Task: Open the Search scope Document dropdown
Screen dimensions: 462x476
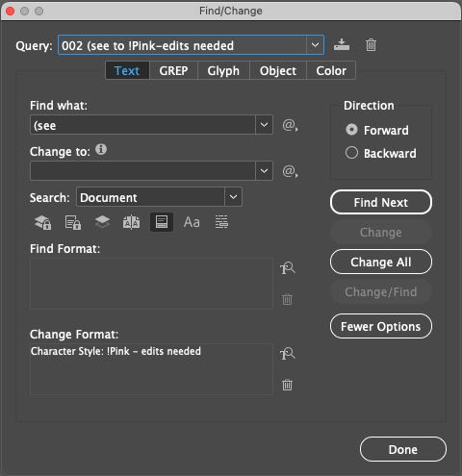Action: (233, 197)
